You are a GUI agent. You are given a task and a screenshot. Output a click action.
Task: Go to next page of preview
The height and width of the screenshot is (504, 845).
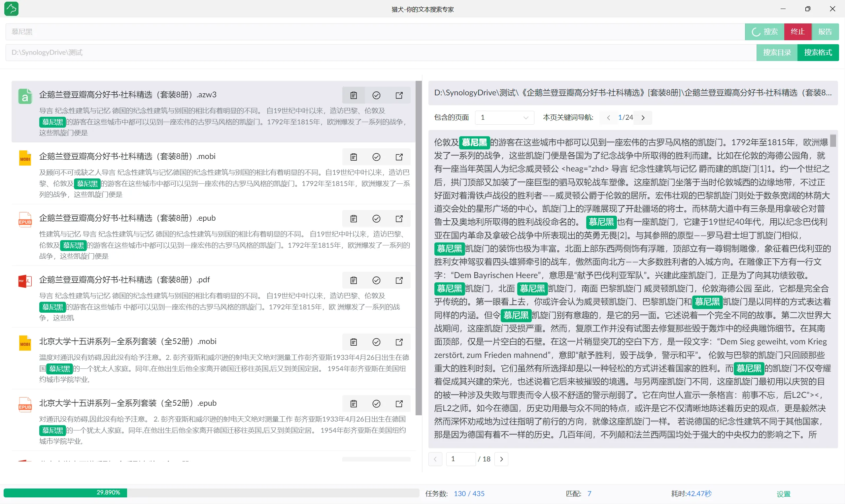[501, 459]
